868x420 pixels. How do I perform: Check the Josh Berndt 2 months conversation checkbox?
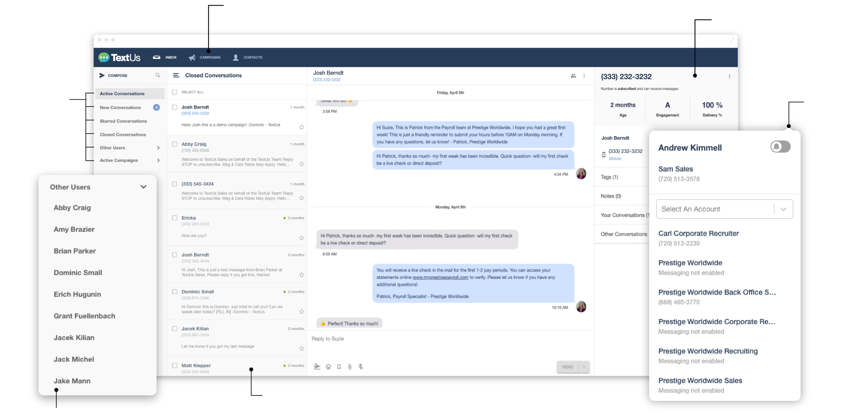tap(175, 255)
